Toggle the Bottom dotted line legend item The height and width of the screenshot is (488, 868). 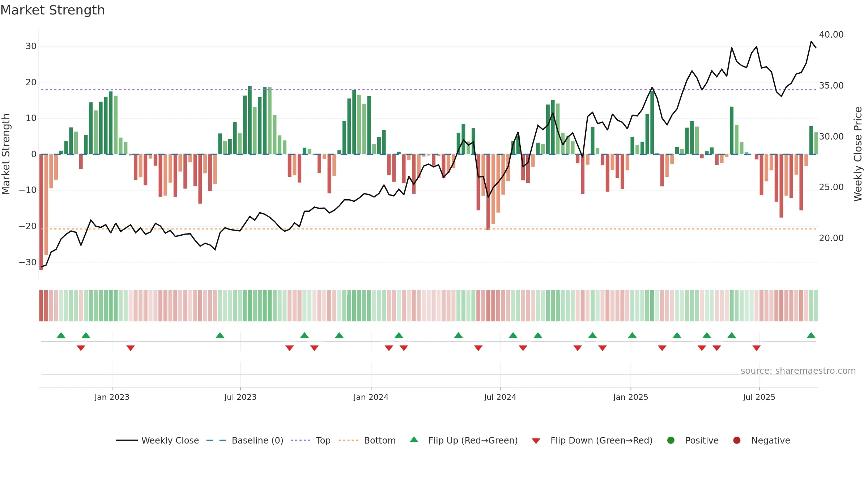tap(367, 440)
